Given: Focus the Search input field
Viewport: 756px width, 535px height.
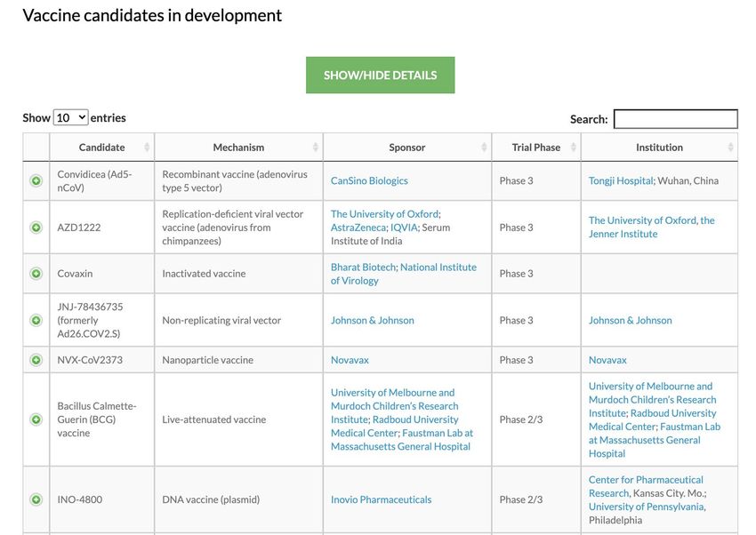Looking at the screenshot, I should point(675,119).
